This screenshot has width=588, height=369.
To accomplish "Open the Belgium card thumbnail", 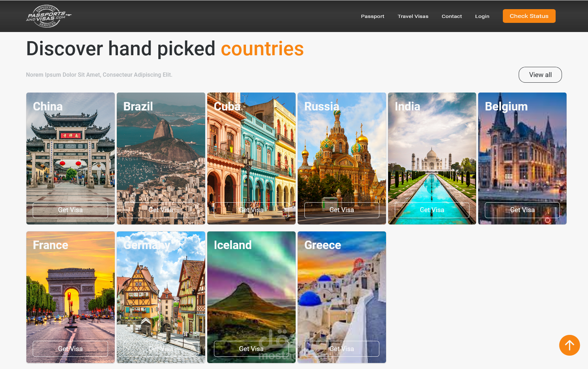I will click(x=522, y=158).
